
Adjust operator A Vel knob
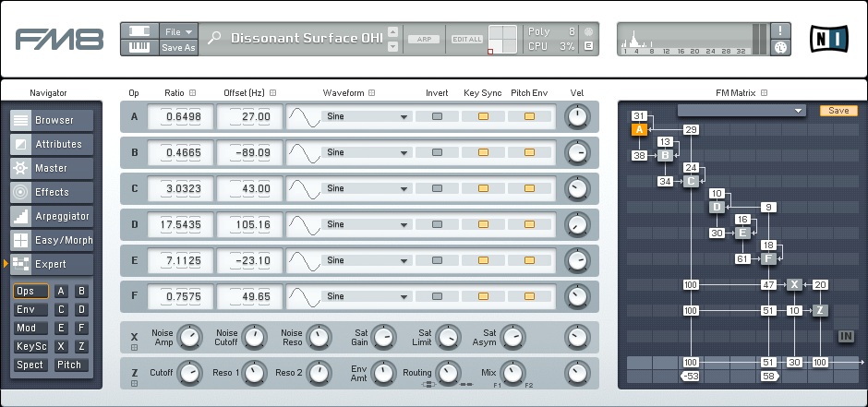(577, 116)
